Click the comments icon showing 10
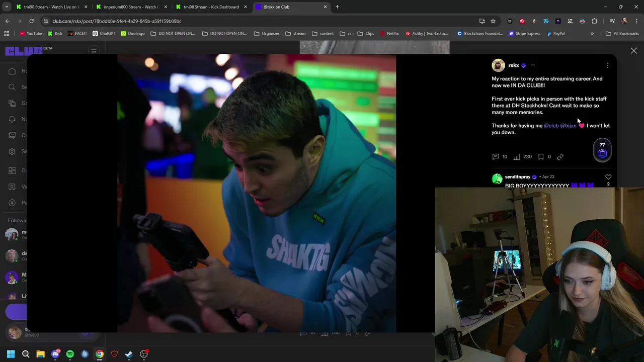The width and height of the screenshot is (644, 362). pos(496,156)
